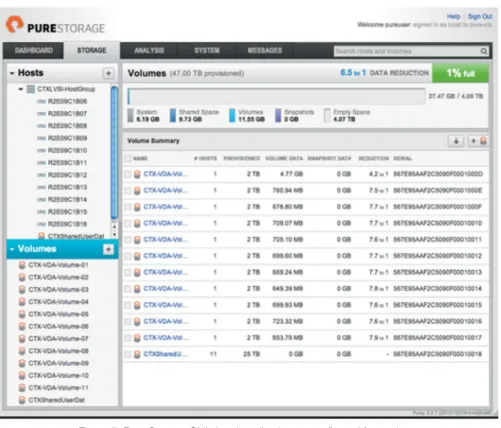The image size is (501, 428).
Task: Check the CTXSharedU row checkbox
Action: pos(127,354)
